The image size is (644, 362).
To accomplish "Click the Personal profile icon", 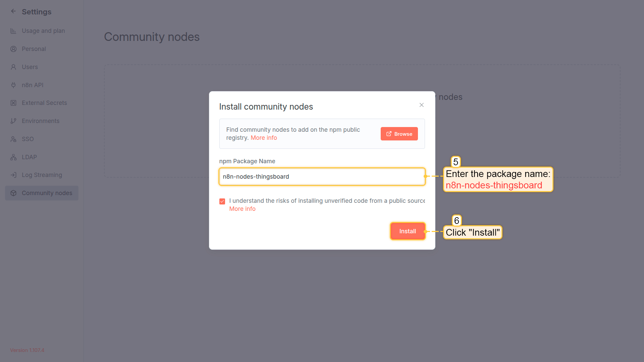I will [13, 49].
